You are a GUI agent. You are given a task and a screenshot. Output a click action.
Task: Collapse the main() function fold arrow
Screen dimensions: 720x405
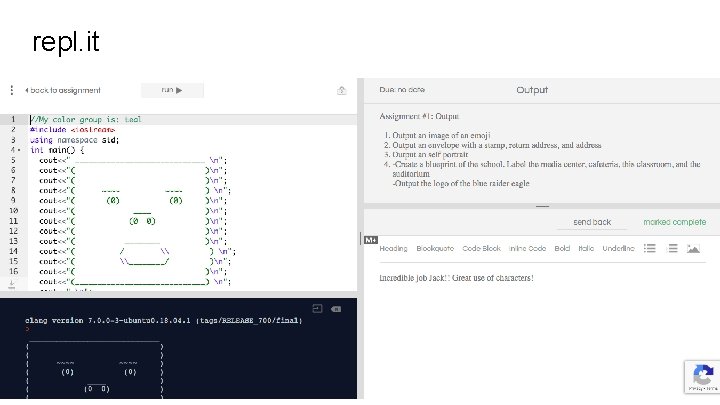click(19, 150)
